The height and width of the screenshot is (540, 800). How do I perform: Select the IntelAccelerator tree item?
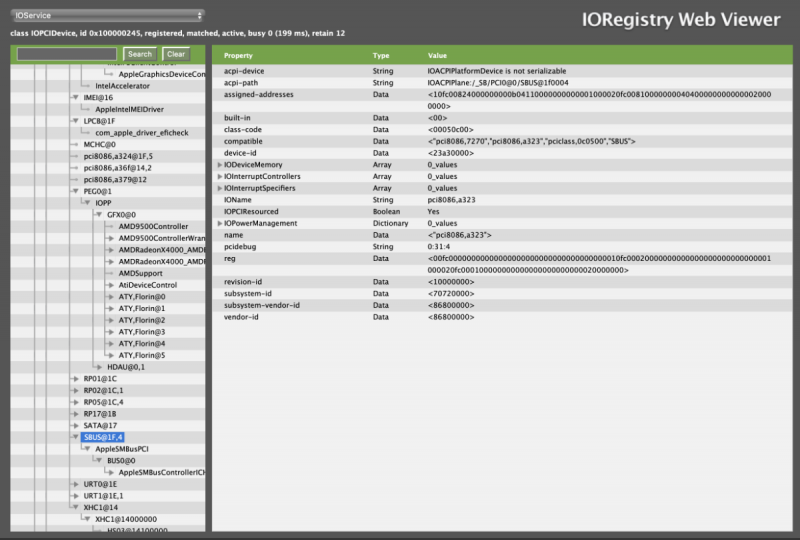coord(122,86)
